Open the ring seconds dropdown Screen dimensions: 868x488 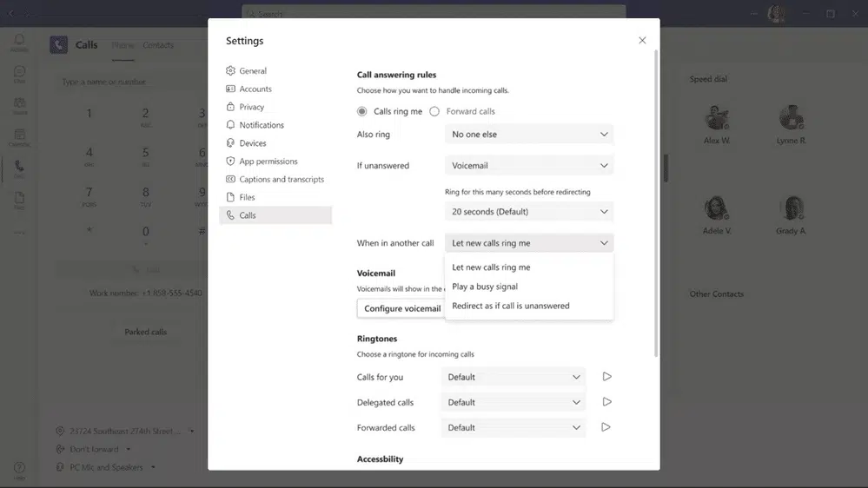(x=528, y=212)
